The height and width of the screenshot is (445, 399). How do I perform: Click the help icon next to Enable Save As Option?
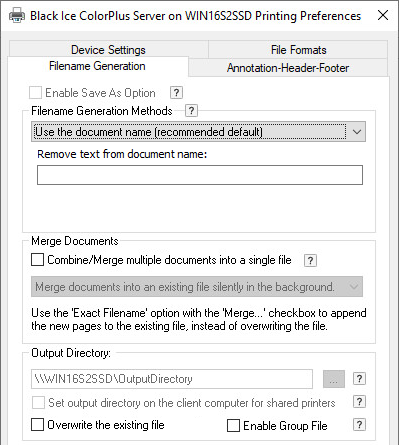coord(176,93)
